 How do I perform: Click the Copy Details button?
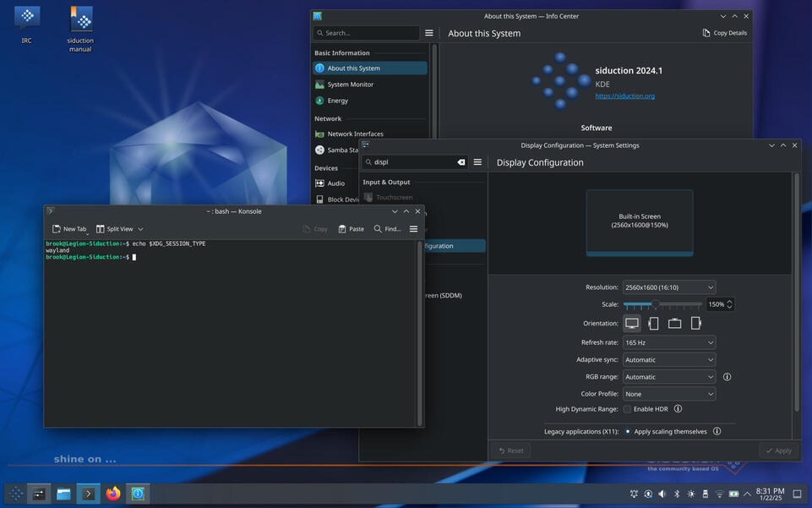click(x=724, y=33)
